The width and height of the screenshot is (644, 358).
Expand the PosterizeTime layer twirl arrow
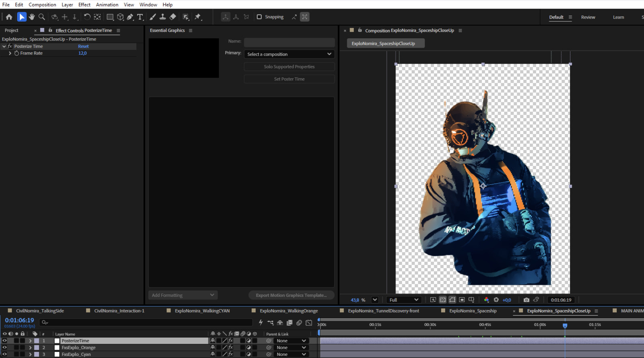point(30,341)
